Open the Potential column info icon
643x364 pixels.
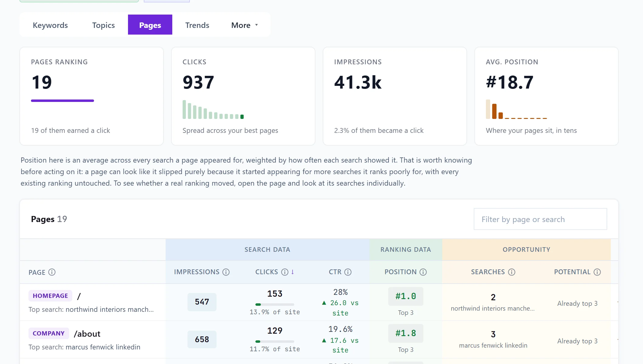tap(597, 272)
